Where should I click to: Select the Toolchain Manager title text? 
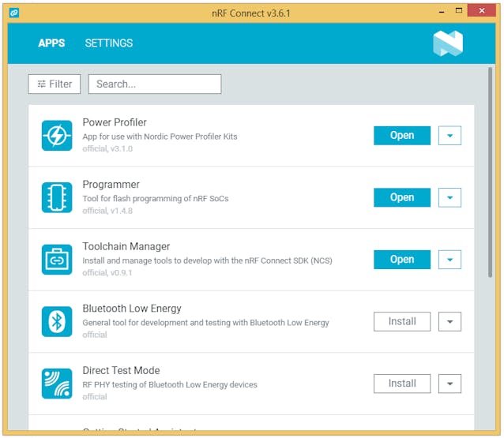tap(126, 246)
